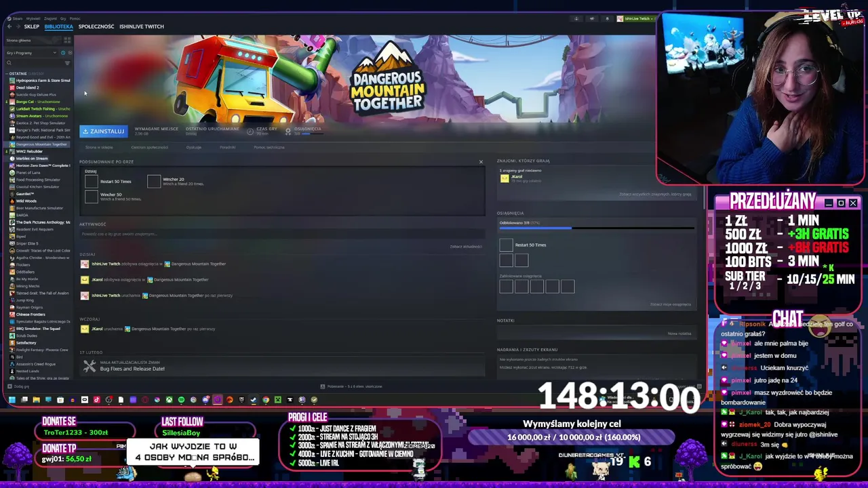The height and width of the screenshot is (488, 868).
Task: Click the wrench icon beside Bug Fixes news
Action: (x=90, y=366)
